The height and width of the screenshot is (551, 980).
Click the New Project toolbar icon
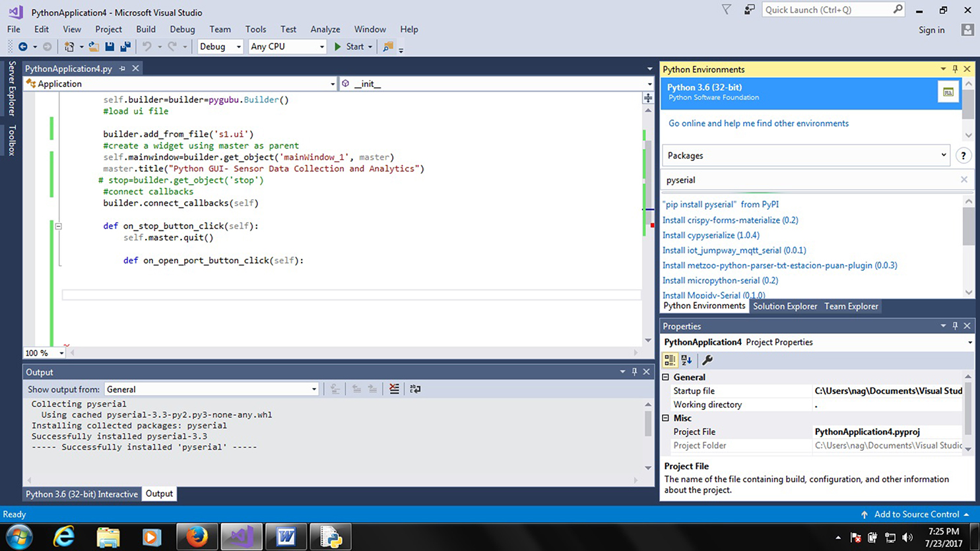tap(69, 47)
